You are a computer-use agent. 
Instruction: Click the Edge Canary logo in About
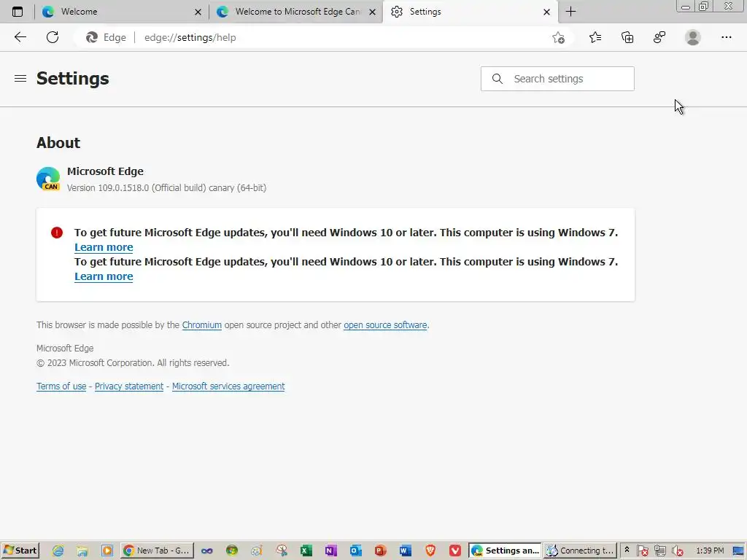pyautogui.click(x=48, y=179)
